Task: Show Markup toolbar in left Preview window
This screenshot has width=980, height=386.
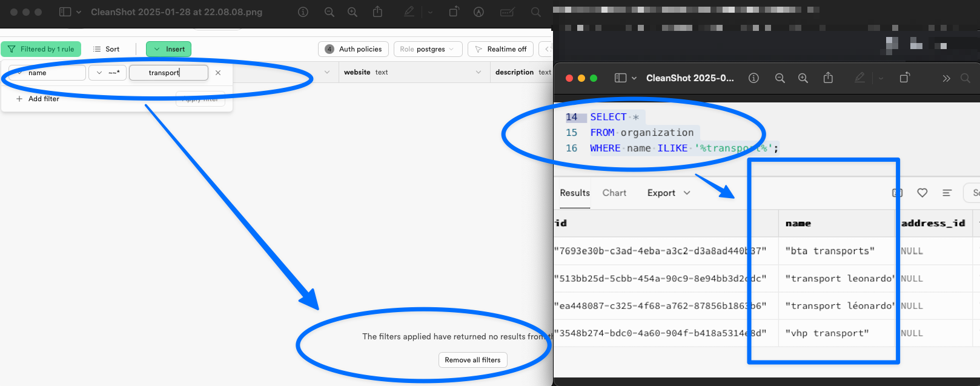Action: pos(478,12)
